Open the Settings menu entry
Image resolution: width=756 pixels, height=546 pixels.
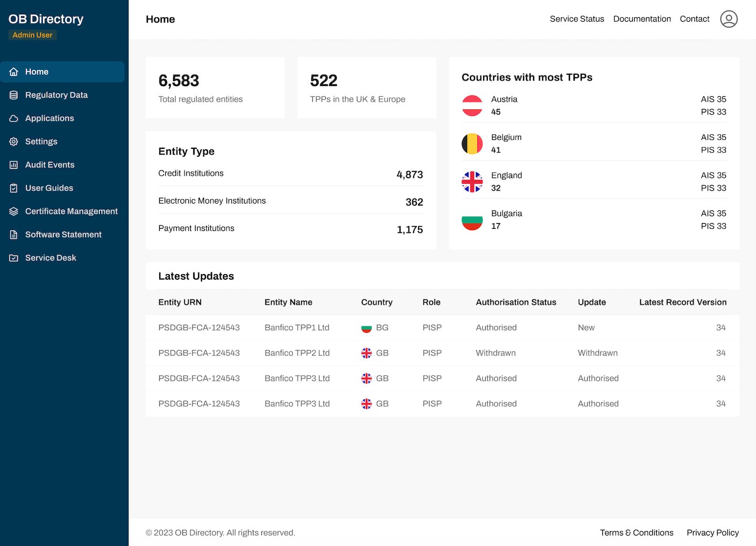click(62, 141)
